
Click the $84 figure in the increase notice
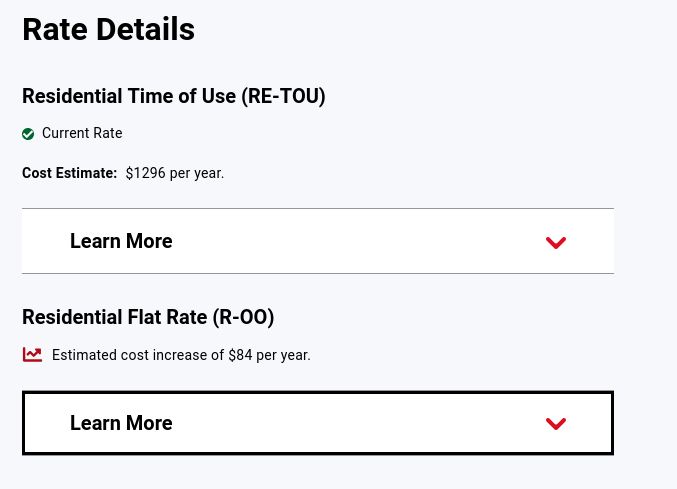click(x=240, y=355)
